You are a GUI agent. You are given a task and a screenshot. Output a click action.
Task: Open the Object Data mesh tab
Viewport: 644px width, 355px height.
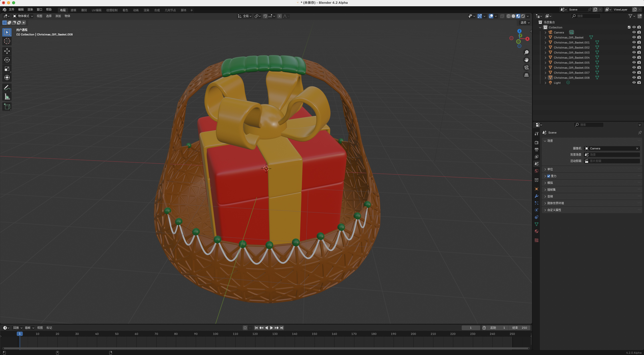pos(536,224)
